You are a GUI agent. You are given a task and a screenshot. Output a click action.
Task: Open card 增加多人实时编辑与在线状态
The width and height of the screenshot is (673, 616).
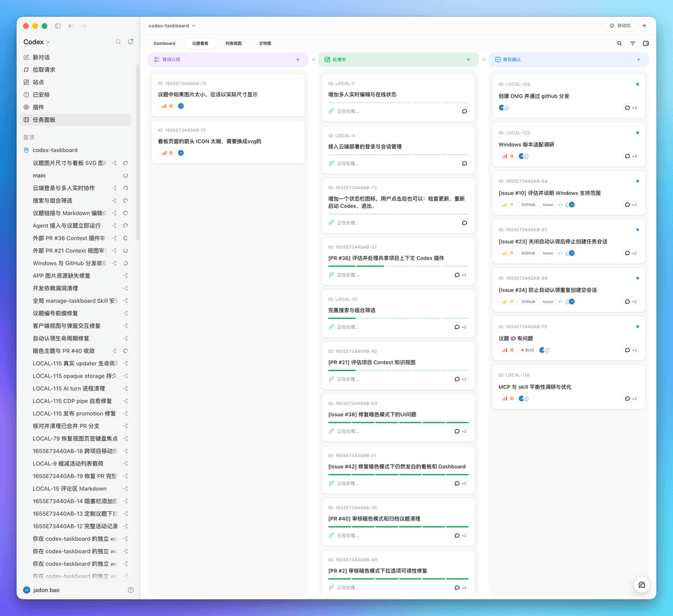tap(398, 97)
